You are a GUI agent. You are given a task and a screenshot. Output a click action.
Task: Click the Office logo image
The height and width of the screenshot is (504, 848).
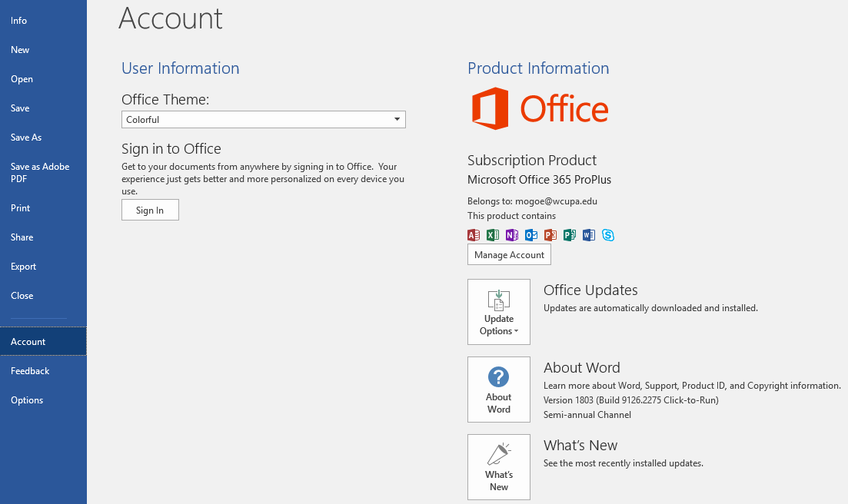point(540,108)
